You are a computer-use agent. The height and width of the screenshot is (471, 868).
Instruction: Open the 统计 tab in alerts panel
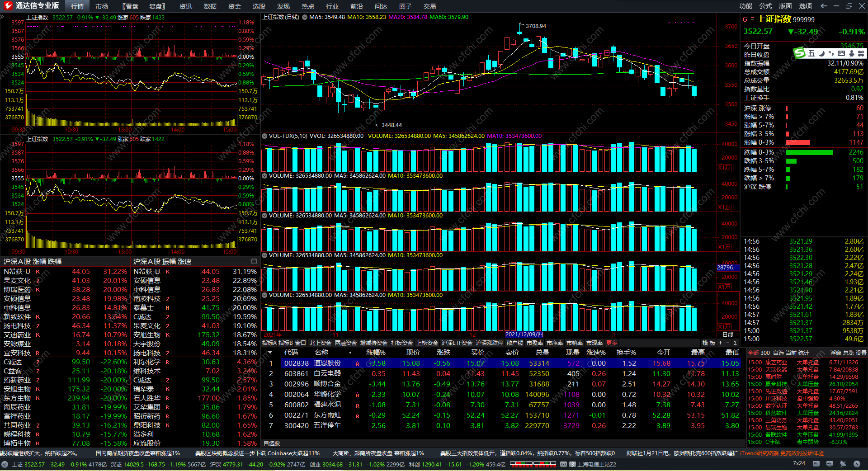click(804, 353)
